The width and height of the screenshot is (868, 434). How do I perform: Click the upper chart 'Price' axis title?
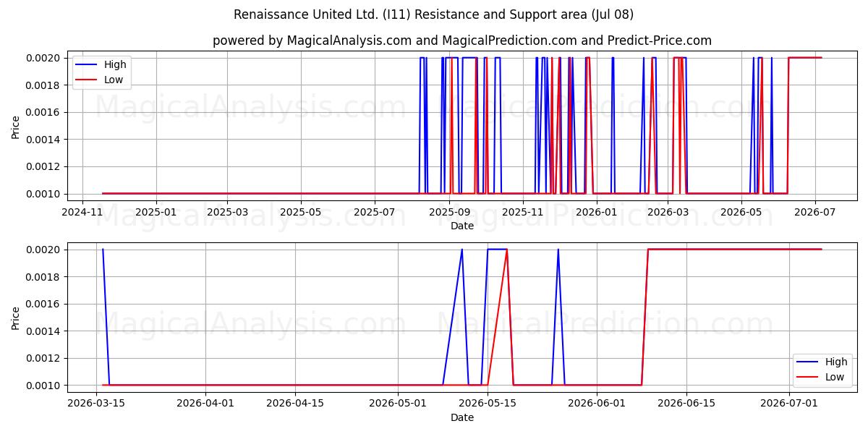coord(16,126)
